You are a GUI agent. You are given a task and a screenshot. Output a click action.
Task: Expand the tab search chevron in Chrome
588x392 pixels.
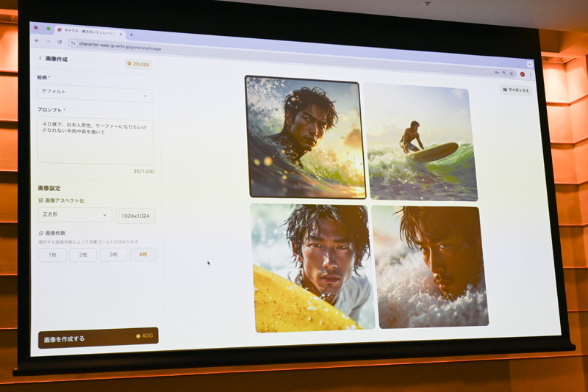pyautogui.click(x=529, y=65)
